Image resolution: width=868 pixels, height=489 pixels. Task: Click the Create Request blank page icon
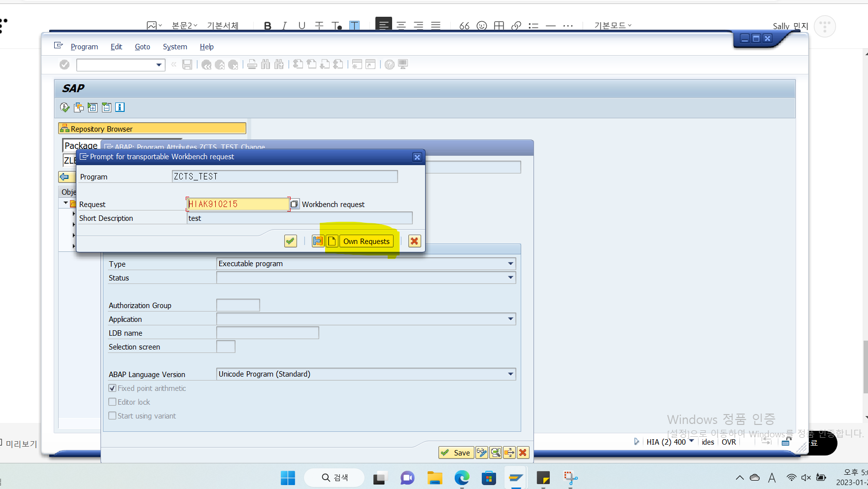click(332, 241)
